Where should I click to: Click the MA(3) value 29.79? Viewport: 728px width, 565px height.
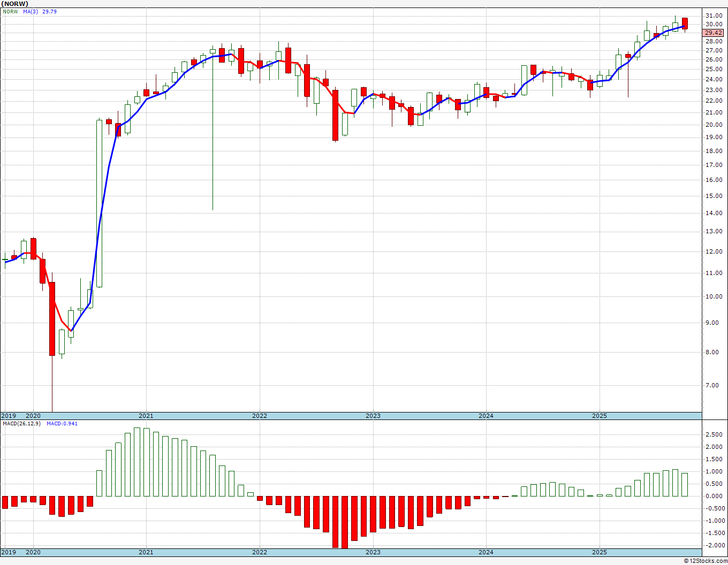(49, 11)
